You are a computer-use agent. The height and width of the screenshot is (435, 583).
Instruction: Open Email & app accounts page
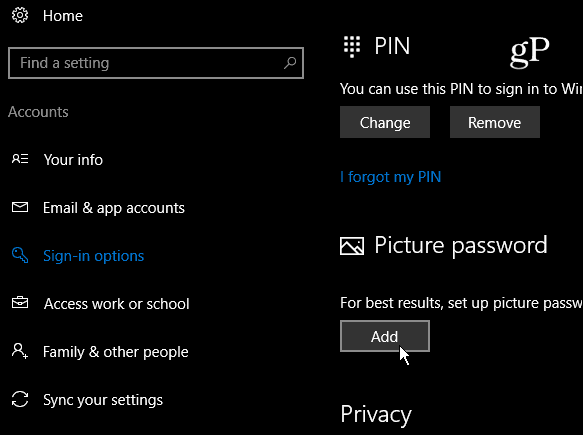tap(114, 208)
